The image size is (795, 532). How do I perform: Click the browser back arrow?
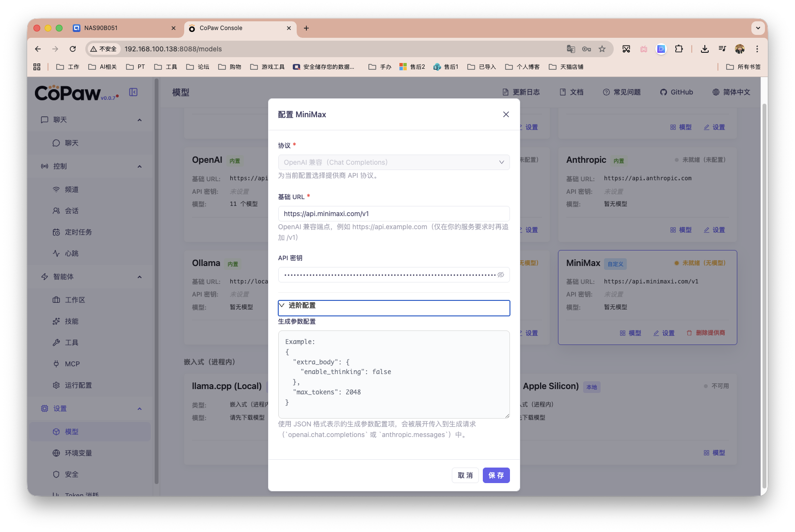coord(38,49)
